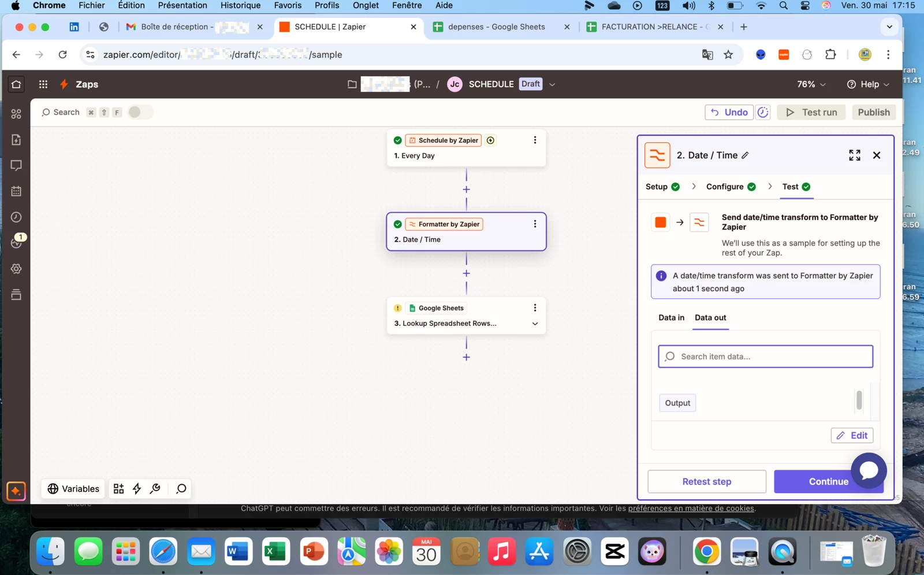Select the Google Sheets Lookup Spreadsheet Rows step
Image resolution: width=924 pixels, height=575 pixels.
(466, 316)
